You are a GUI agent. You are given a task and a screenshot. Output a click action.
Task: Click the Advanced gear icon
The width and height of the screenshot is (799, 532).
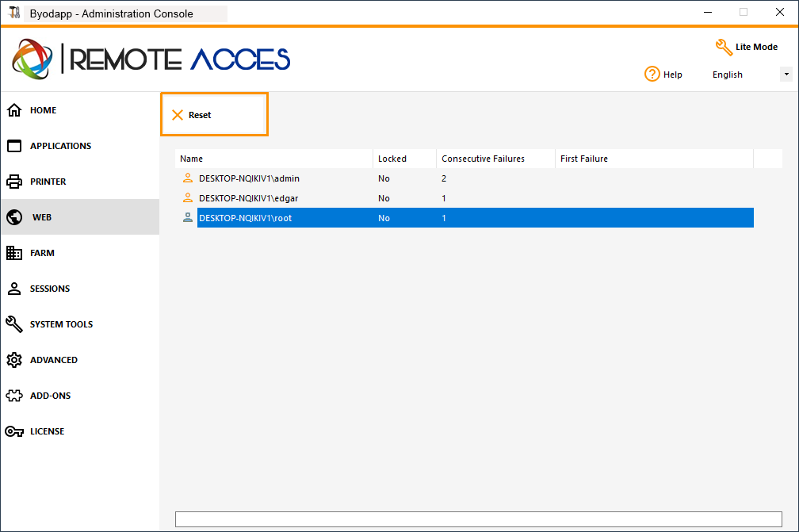click(14, 360)
